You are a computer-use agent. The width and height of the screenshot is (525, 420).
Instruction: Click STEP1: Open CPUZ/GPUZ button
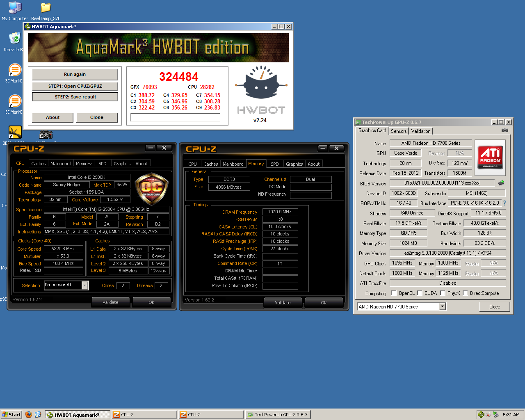[x=75, y=86]
